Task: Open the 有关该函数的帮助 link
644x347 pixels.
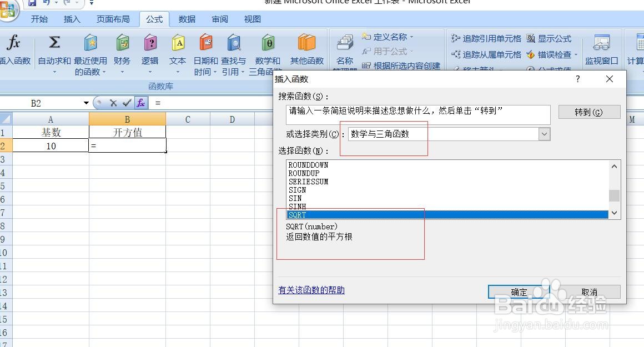Action: [x=311, y=290]
